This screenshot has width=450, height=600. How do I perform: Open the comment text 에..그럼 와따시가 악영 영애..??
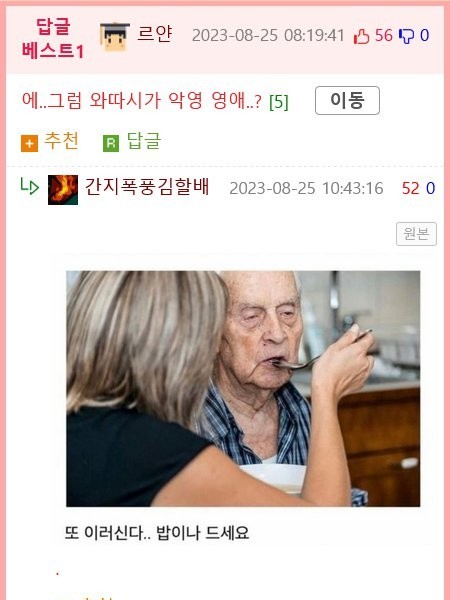tap(142, 101)
